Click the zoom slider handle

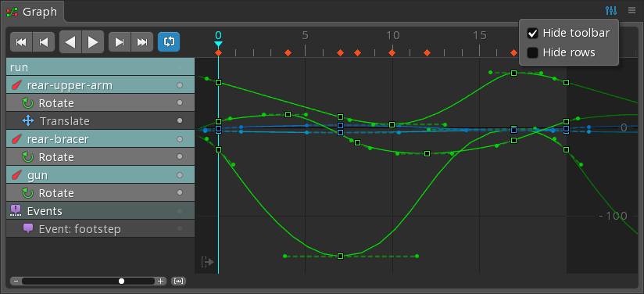point(122,281)
